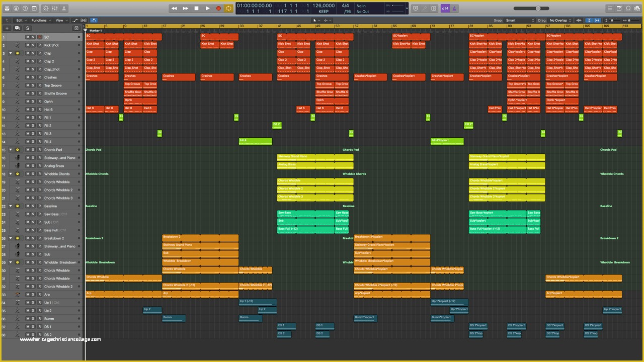Open the Left-click tool pointer menu
The height and width of the screenshot is (362, 644).
click(x=315, y=21)
